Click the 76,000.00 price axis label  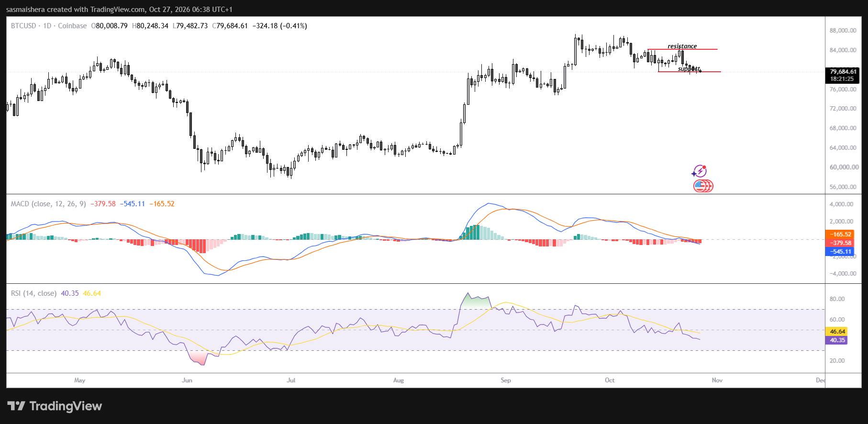point(843,89)
